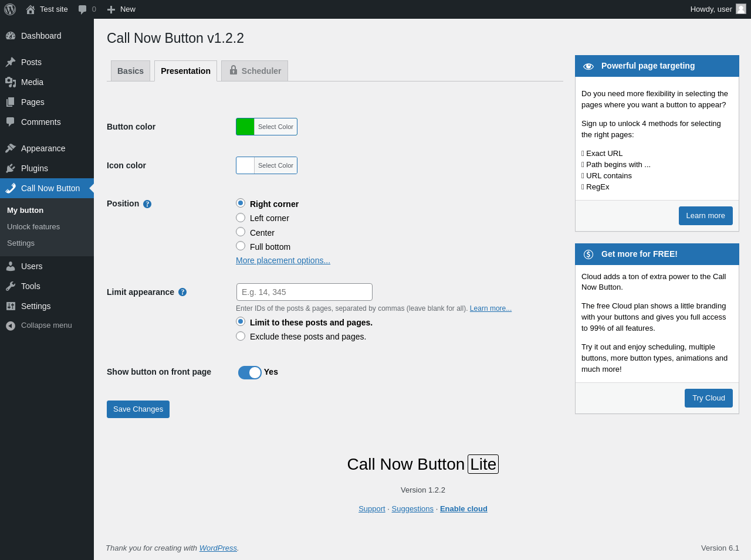Click Select Color label for Button color

pos(276,127)
